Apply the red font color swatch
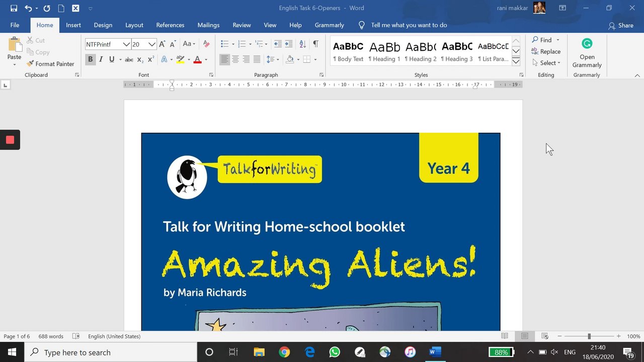Viewport: 644px width, 362px height. pos(198,59)
